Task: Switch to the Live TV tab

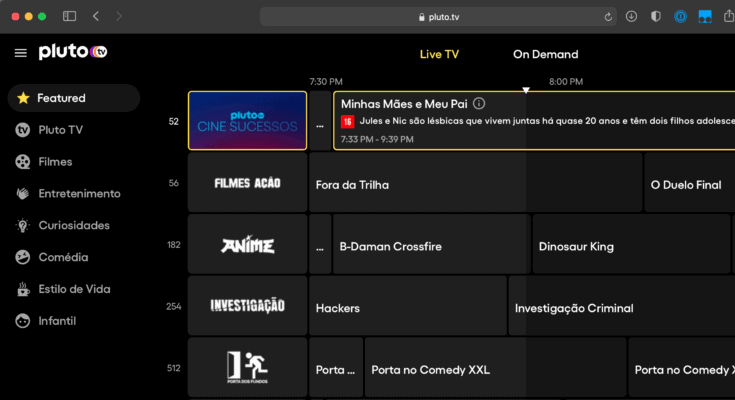Action: tap(439, 54)
